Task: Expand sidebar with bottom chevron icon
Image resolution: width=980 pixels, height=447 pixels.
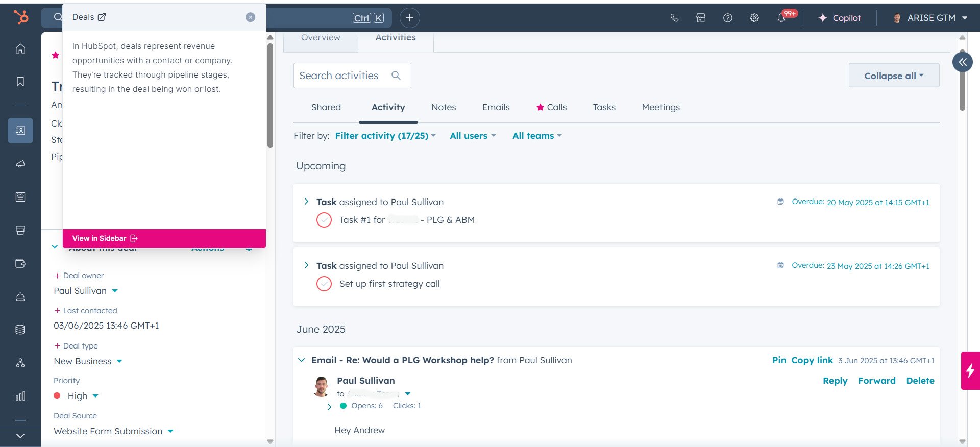Action: pos(20,436)
